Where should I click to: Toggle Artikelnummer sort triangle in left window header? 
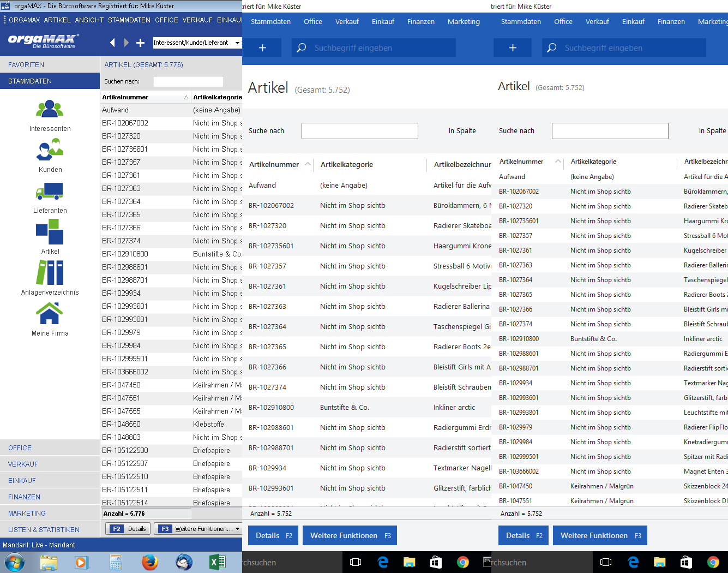click(186, 97)
